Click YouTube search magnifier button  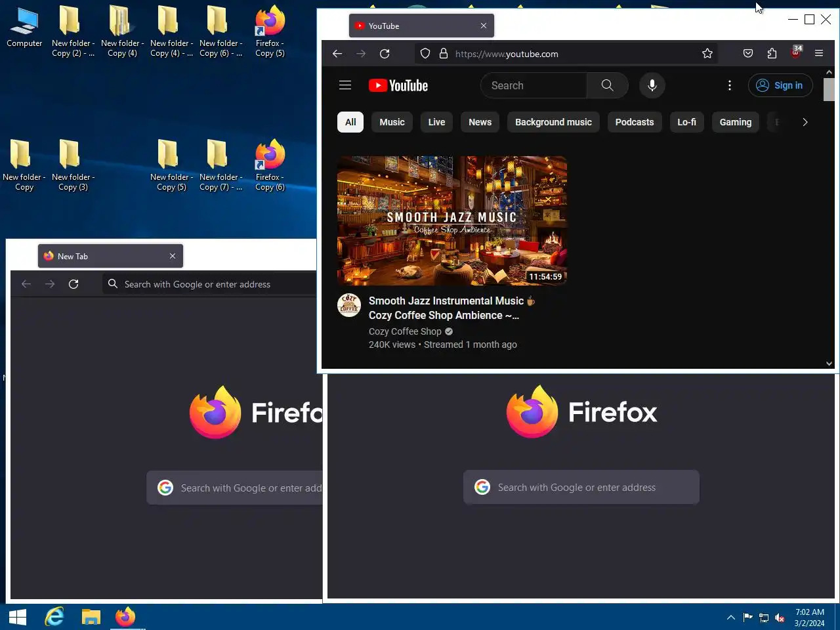click(607, 85)
